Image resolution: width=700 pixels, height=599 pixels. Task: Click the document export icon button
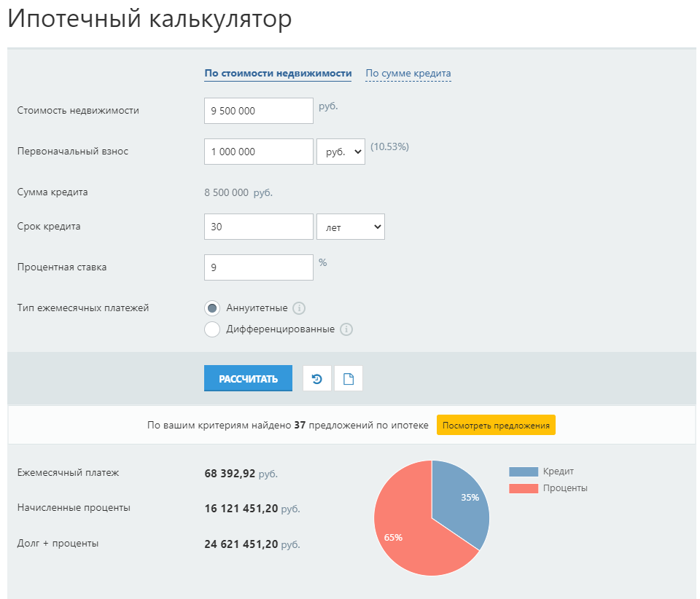pyautogui.click(x=349, y=379)
